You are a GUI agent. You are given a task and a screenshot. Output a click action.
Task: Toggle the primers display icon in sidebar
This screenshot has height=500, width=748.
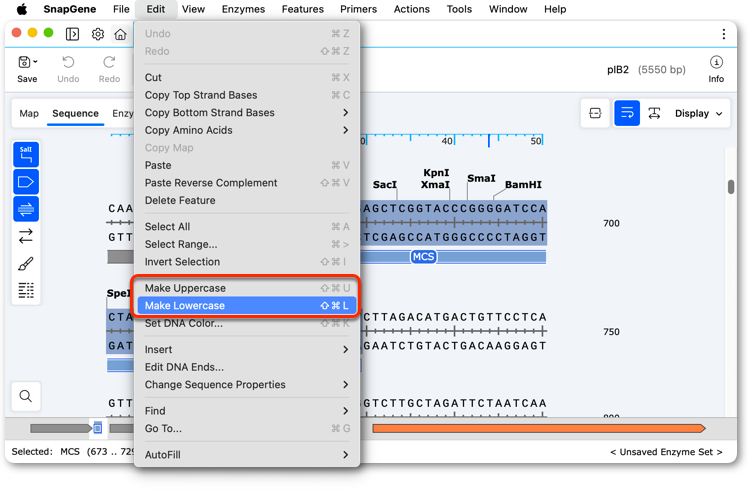[26, 209]
